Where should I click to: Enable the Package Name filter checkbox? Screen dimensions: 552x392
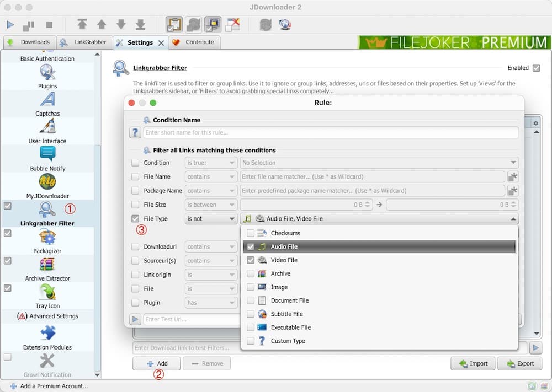coord(135,191)
